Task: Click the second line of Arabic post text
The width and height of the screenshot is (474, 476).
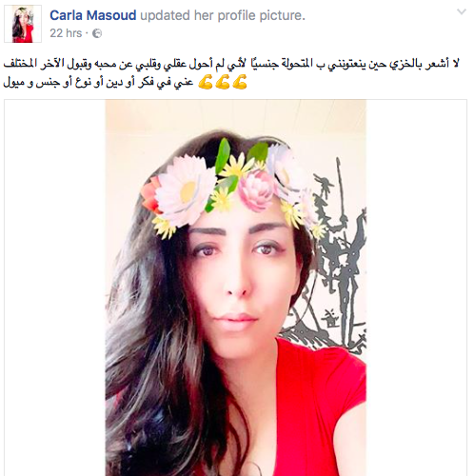Action: point(98,82)
